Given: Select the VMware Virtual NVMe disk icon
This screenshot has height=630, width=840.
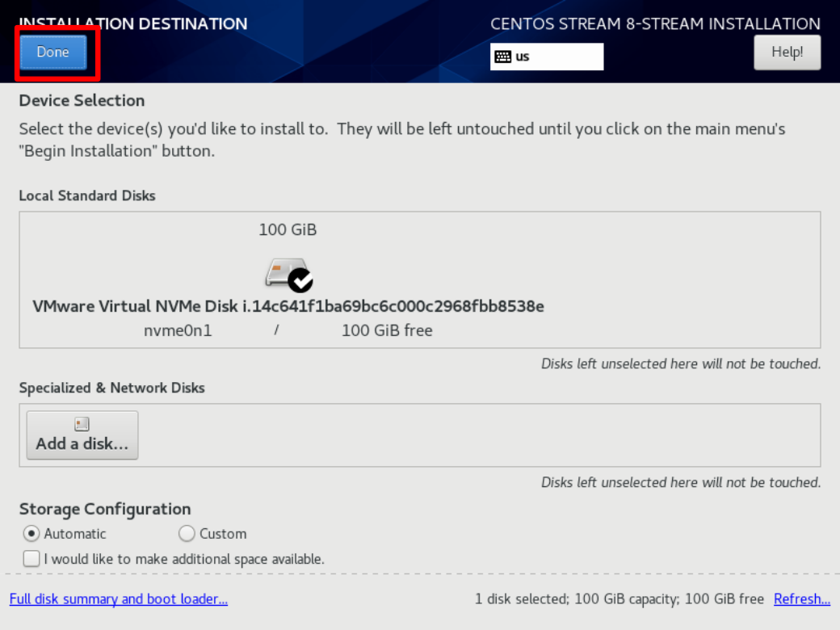Looking at the screenshot, I should (x=288, y=275).
